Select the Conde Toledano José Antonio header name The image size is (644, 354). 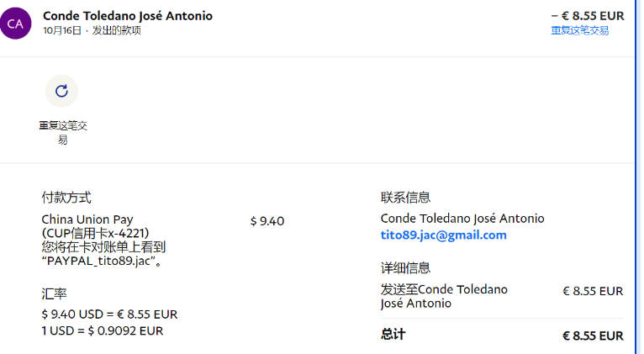pos(127,16)
